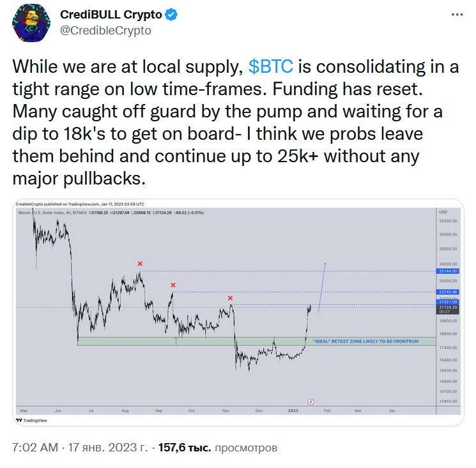The height and width of the screenshot is (468, 476).
Task: Click the 157,6 тыс. views count
Action: pyautogui.click(x=185, y=448)
